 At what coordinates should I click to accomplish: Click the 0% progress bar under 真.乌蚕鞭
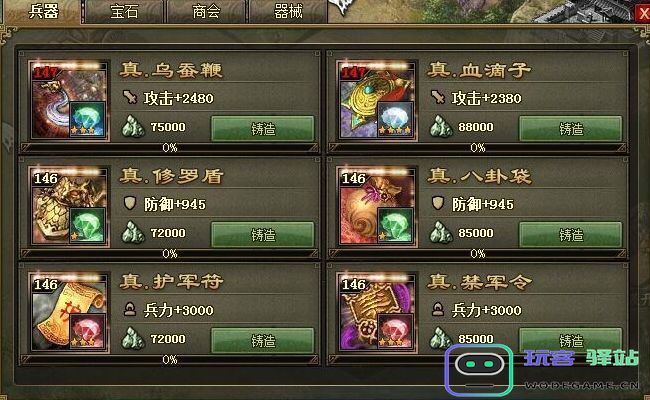coord(170,148)
